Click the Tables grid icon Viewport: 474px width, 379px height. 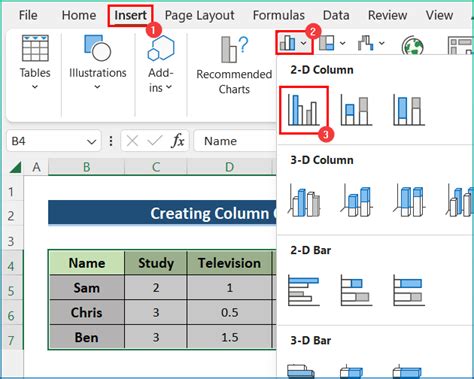click(x=35, y=48)
